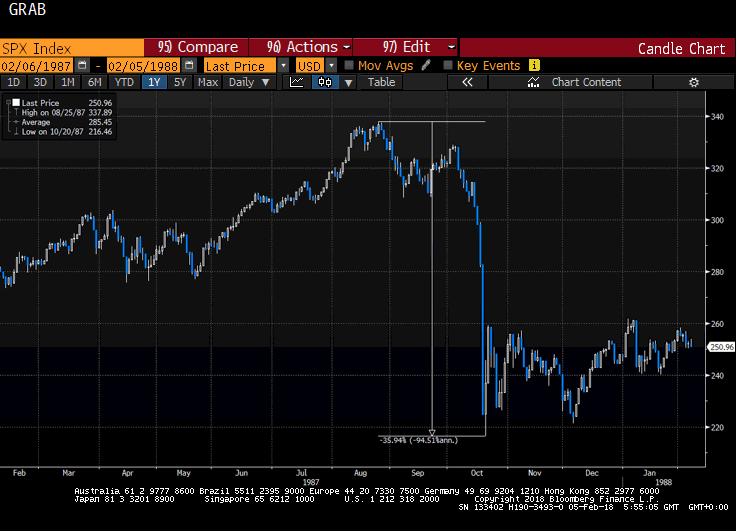Click the 250.96 last price axis tag
This screenshot has height=531, width=736.
pos(721,347)
